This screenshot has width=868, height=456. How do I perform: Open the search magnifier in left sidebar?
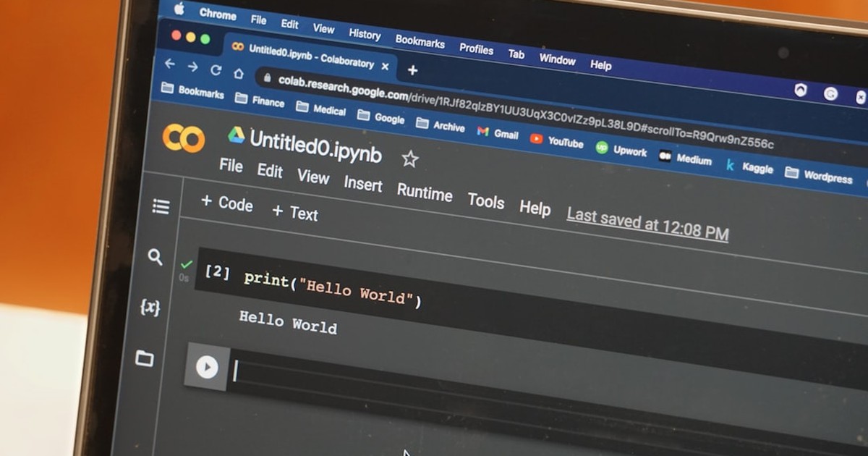point(155,256)
